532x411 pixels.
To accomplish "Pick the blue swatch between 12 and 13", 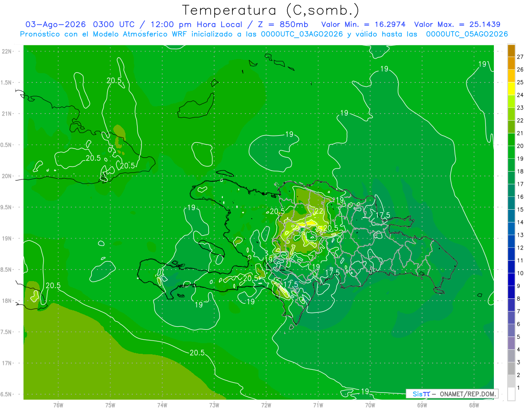I will click(511, 241).
